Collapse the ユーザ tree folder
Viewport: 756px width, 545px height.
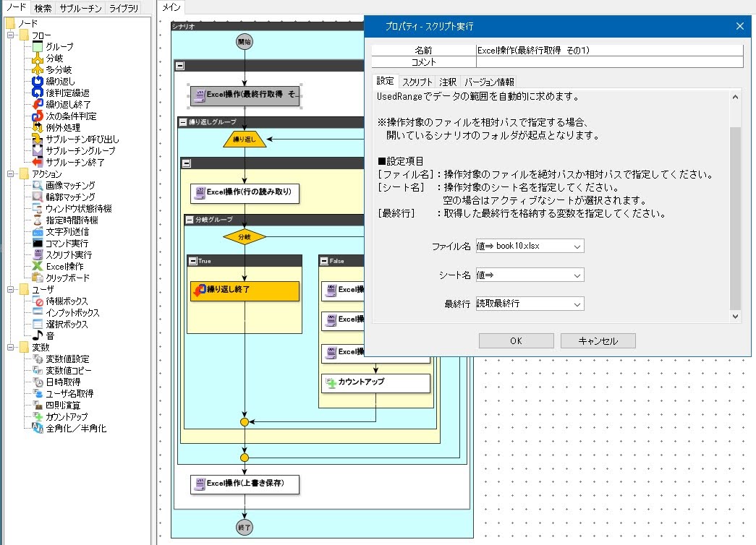11,290
